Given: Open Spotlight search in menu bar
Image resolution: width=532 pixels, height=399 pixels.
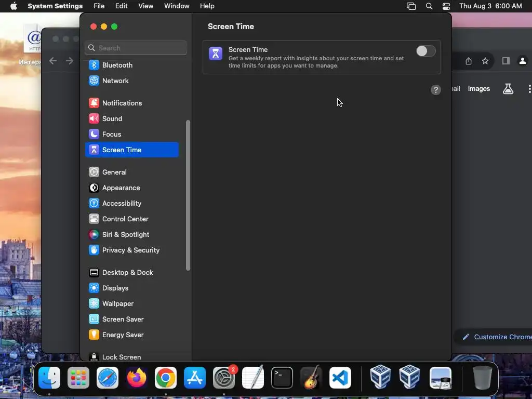Looking at the screenshot, I should point(429,6).
